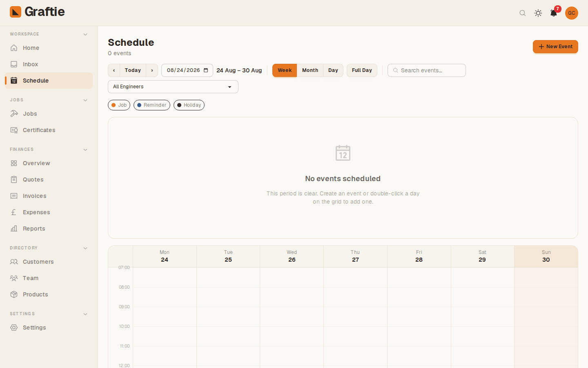The image size is (588, 368).
Task: Click the Graftie logo icon
Action: click(16, 12)
